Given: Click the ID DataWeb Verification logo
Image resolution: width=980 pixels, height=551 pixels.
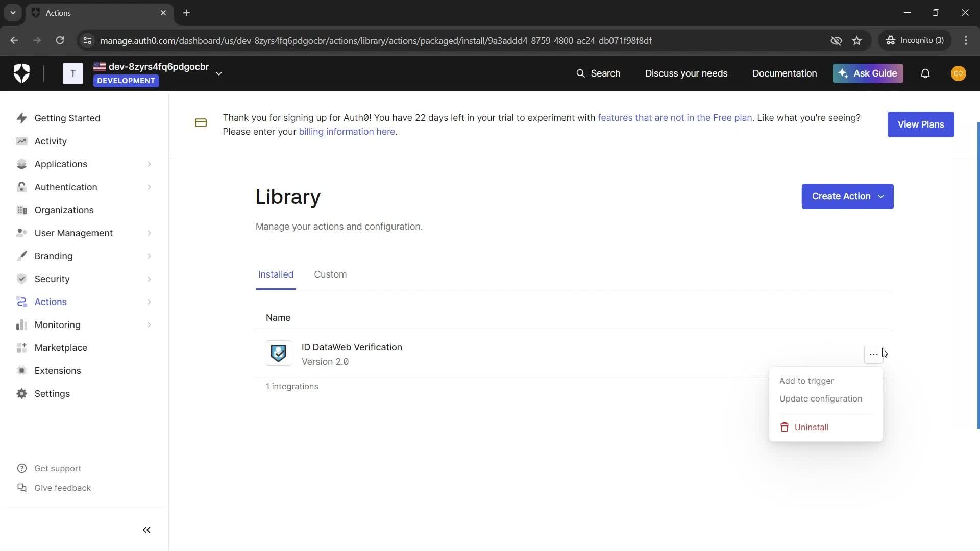Looking at the screenshot, I should [x=279, y=353].
